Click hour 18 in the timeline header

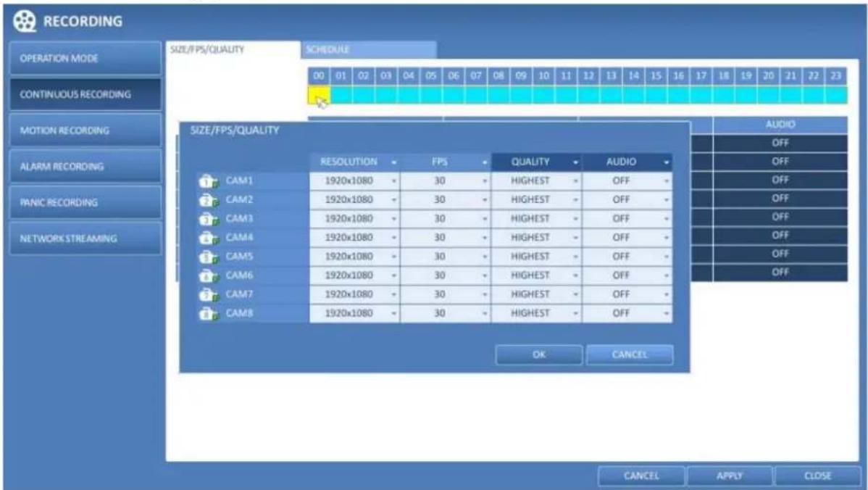(724, 76)
